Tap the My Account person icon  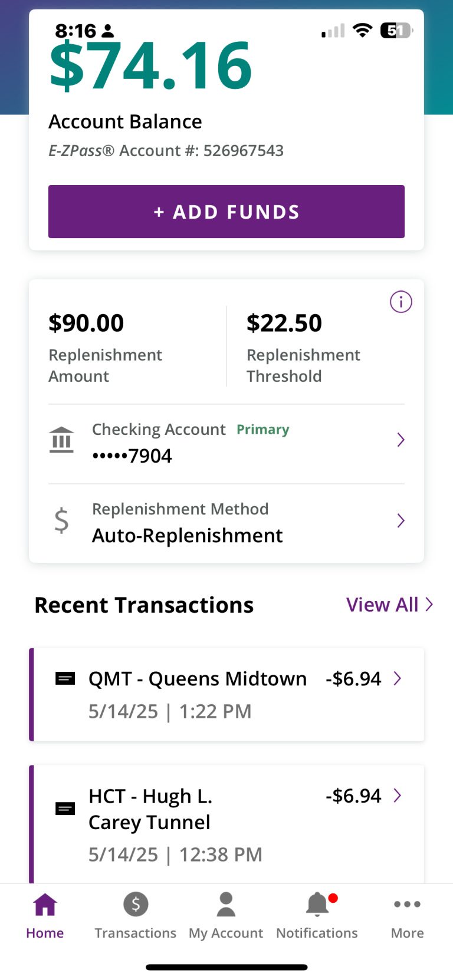click(x=226, y=904)
